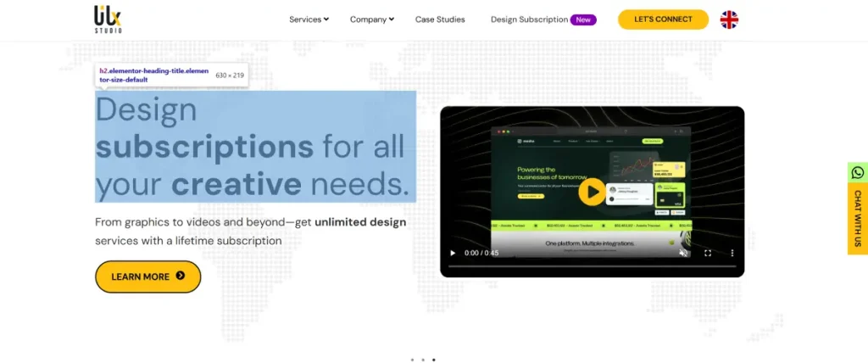Open video more options (three dots)
This screenshot has height=363, width=868.
coord(732,253)
